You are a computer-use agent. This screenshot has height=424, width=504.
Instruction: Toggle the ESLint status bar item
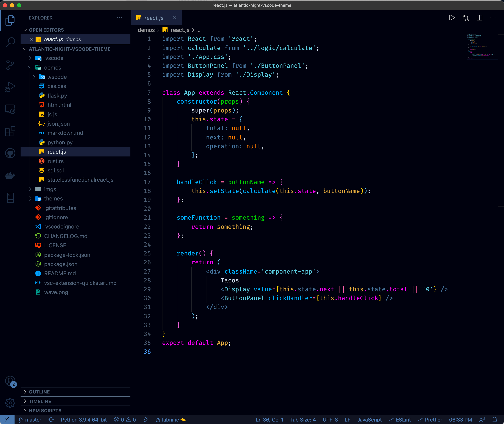coord(400,420)
